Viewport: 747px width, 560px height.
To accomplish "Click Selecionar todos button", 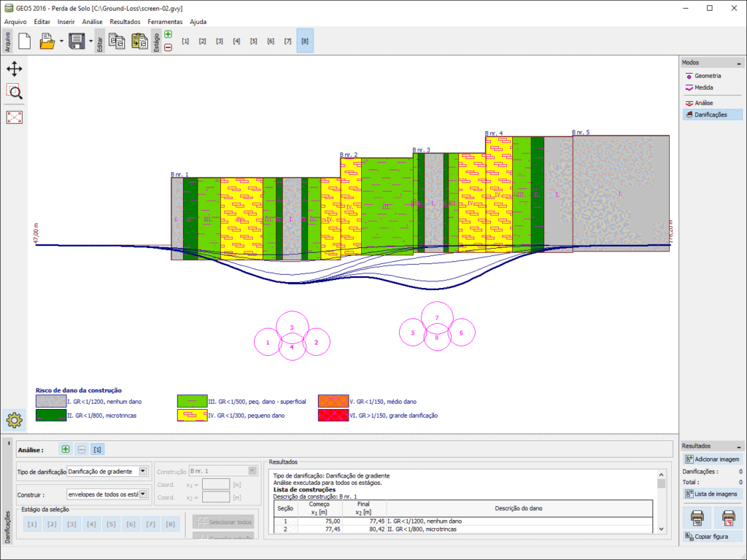I will [x=223, y=522].
